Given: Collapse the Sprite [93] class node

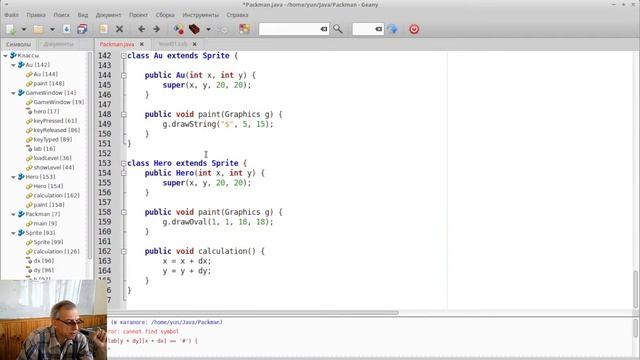Looking at the screenshot, I should click(13, 233).
